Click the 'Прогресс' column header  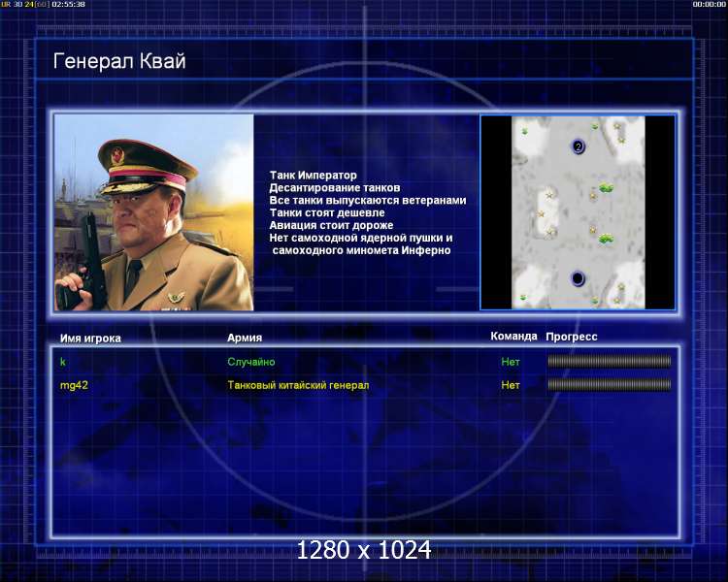(572, 337)
